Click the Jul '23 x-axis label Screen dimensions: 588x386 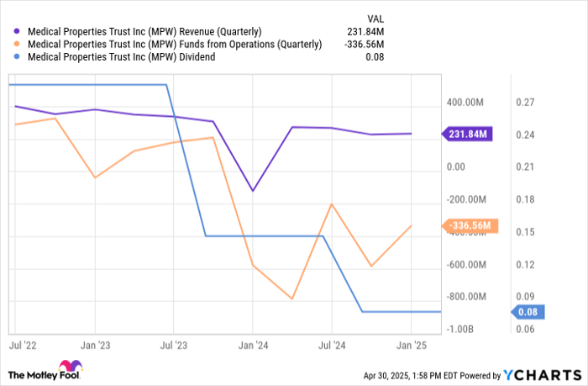point(174,346)
